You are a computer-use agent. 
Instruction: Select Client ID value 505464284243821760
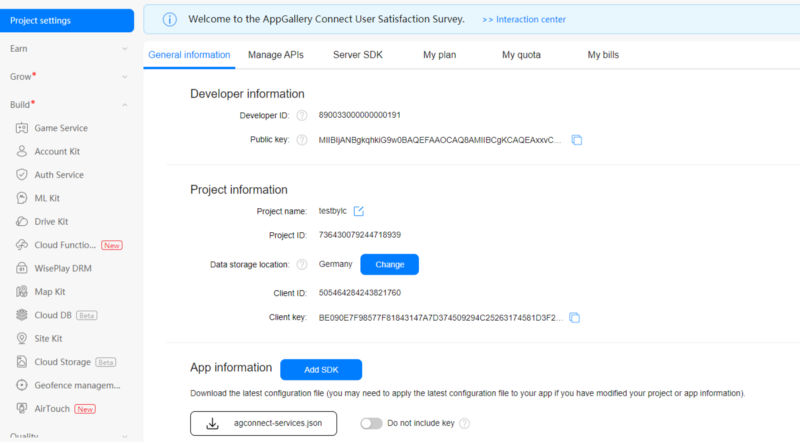point(360,293)
